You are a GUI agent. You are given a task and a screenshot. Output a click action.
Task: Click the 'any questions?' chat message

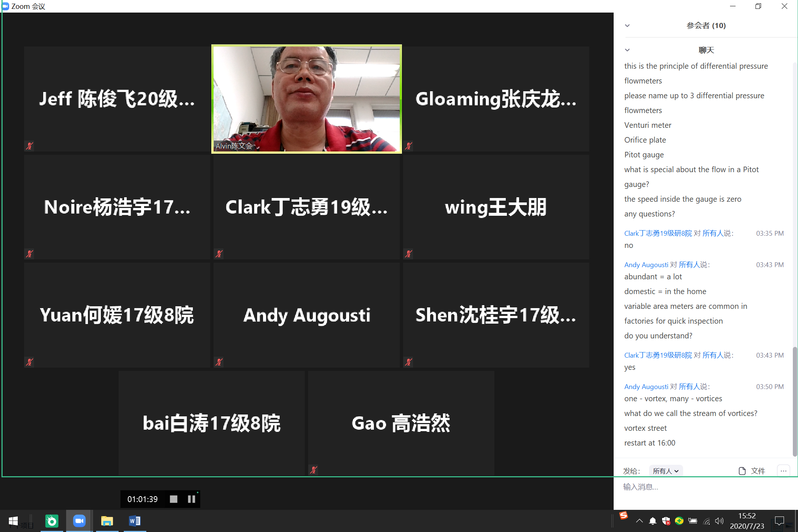(649, 214)
